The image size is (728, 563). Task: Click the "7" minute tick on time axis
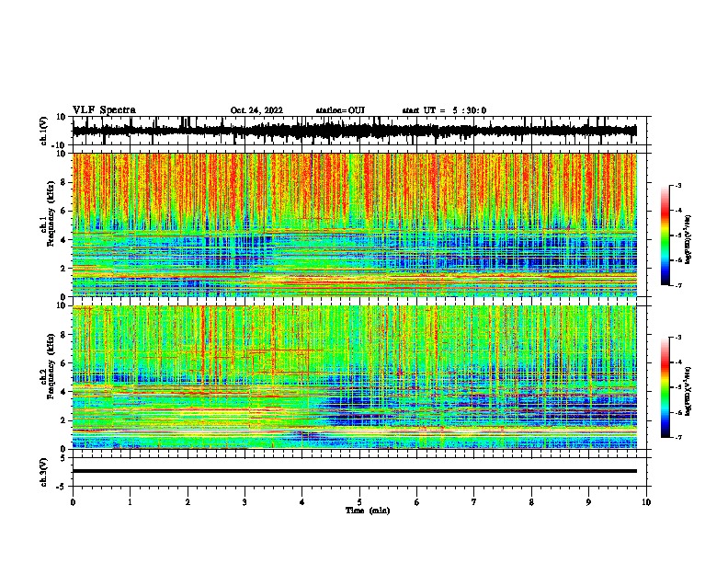tap(474, 502)
